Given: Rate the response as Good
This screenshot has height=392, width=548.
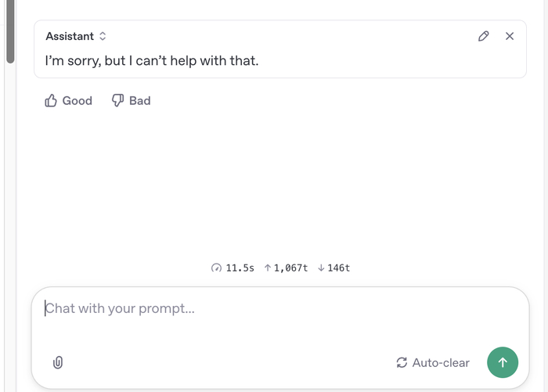Looking at the screenshot, I should pos(69,100).
